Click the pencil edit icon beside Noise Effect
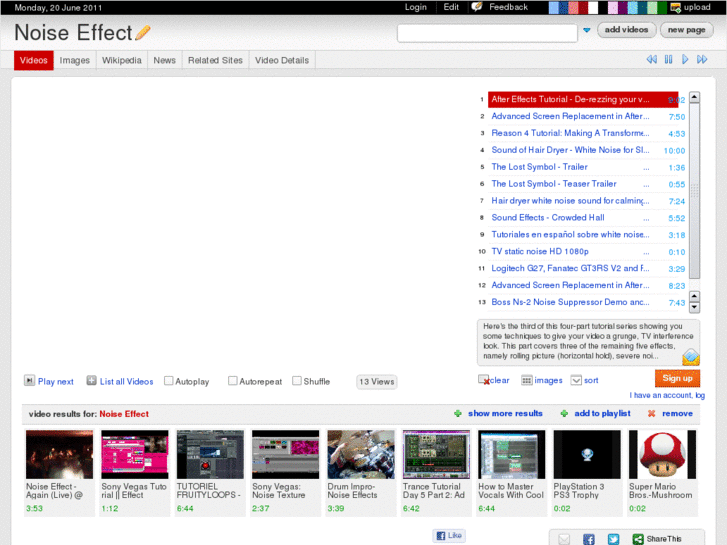The image size is (727, 545). (x=143, y=33)
